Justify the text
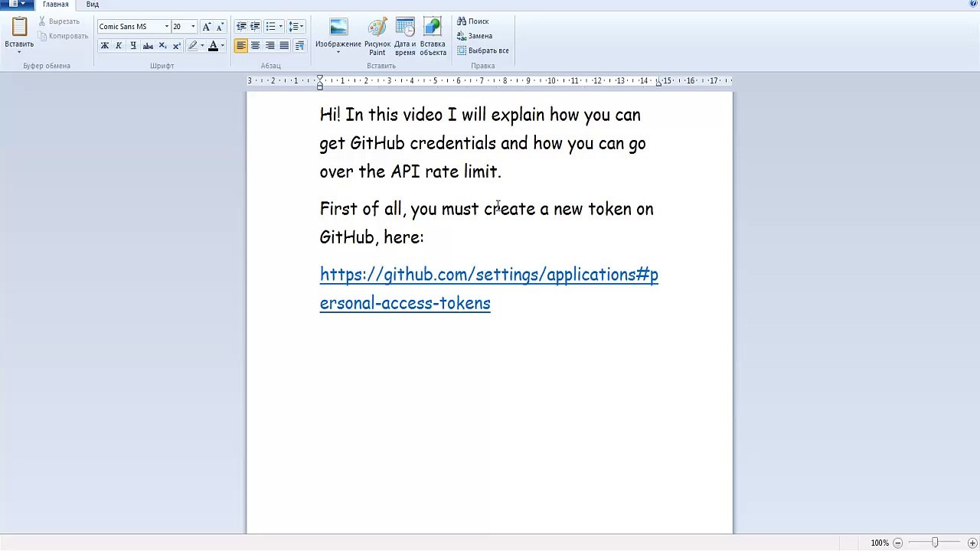This screenshot has height=551, width=980. (x=284, y=46)
